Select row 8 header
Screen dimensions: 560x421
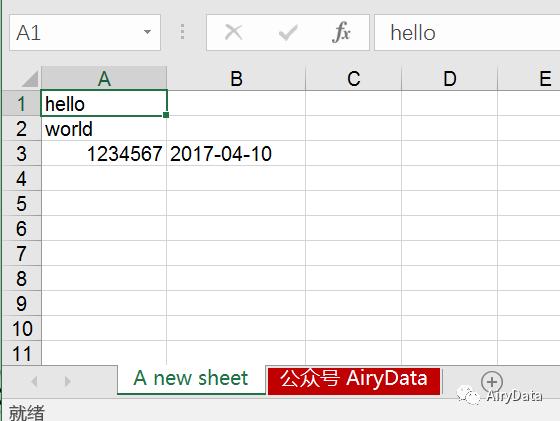[21, 279]
